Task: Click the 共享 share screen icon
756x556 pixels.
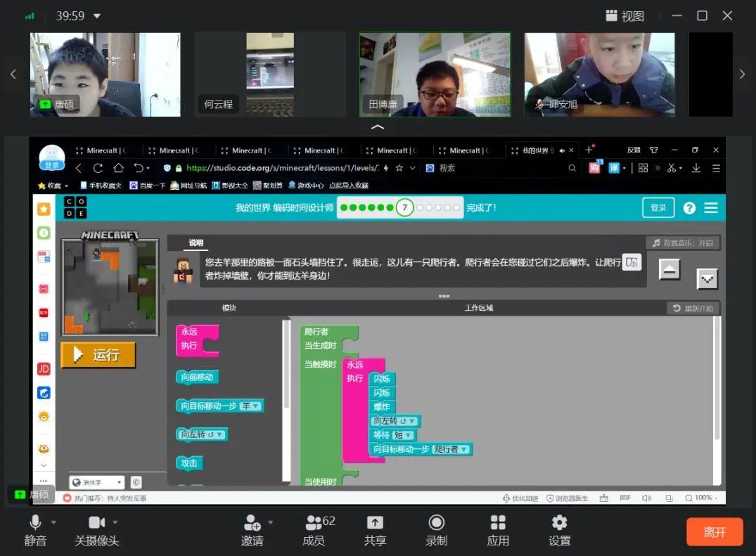Action: [x=375, y=523]
